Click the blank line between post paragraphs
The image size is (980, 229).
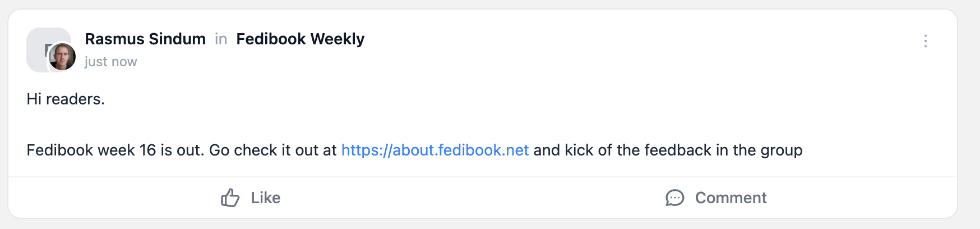point(224,125)
